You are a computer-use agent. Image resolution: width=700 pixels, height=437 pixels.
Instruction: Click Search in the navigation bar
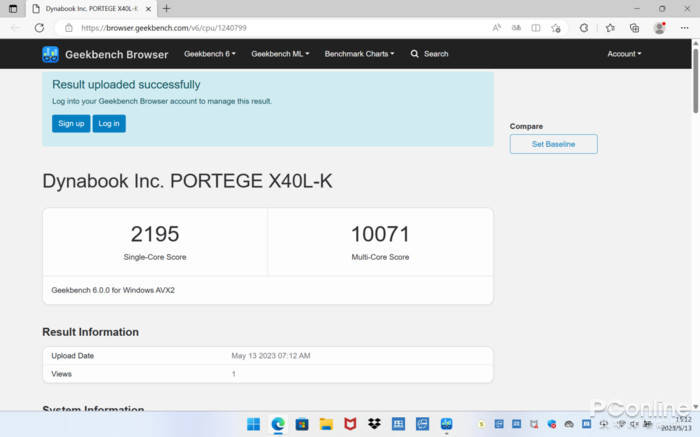430,54
